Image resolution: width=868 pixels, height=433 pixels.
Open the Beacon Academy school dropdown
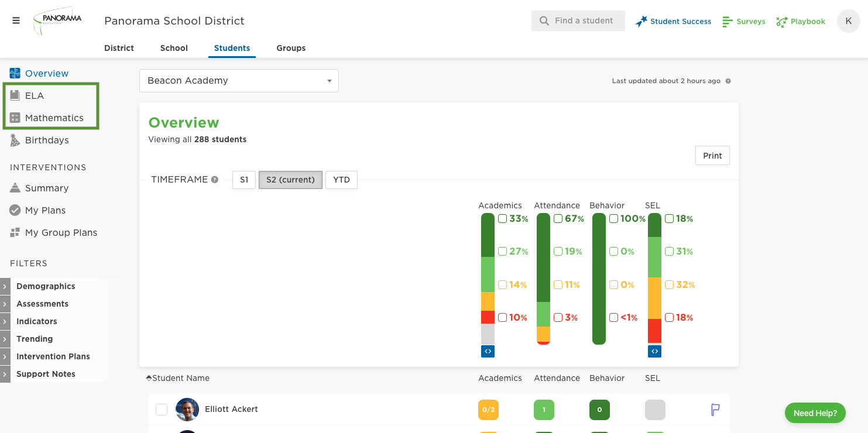[x=239, y=81]
